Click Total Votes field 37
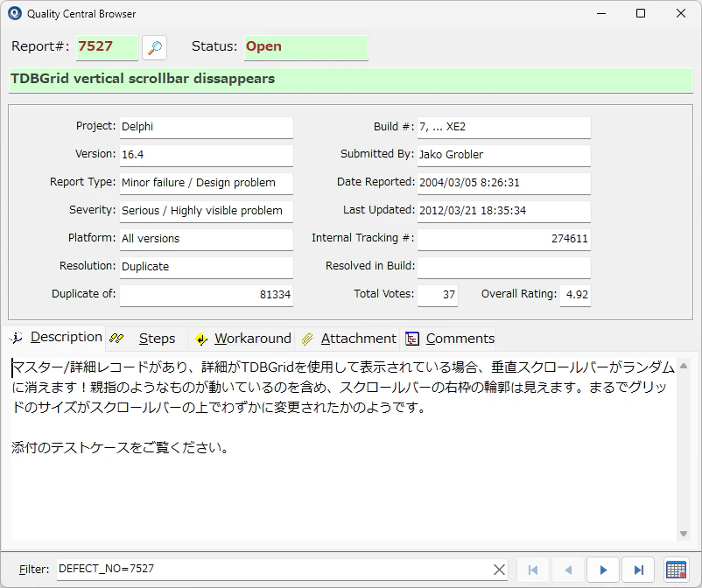Screen dimensions: 702x588 438,295
